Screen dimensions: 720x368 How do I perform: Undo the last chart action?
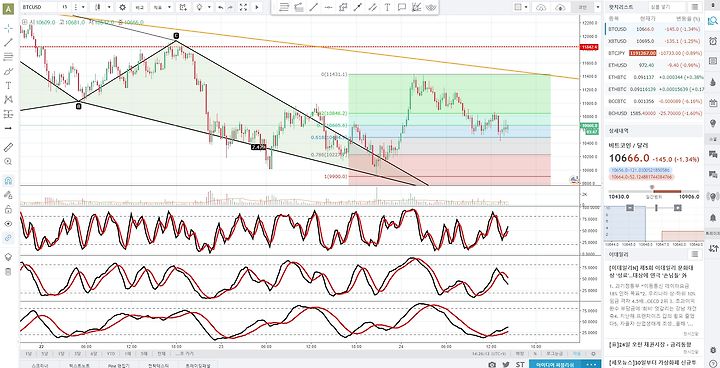tap(221, 7)
